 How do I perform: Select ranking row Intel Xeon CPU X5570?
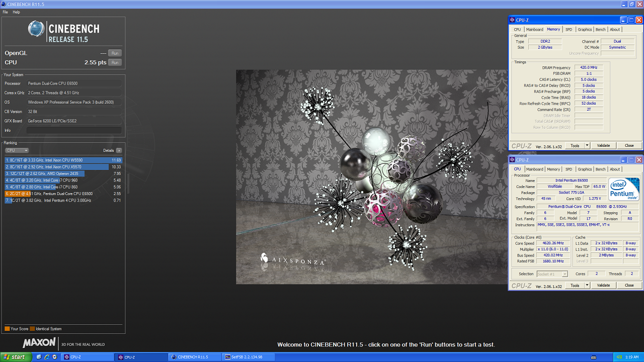click(x=63, y=166)
